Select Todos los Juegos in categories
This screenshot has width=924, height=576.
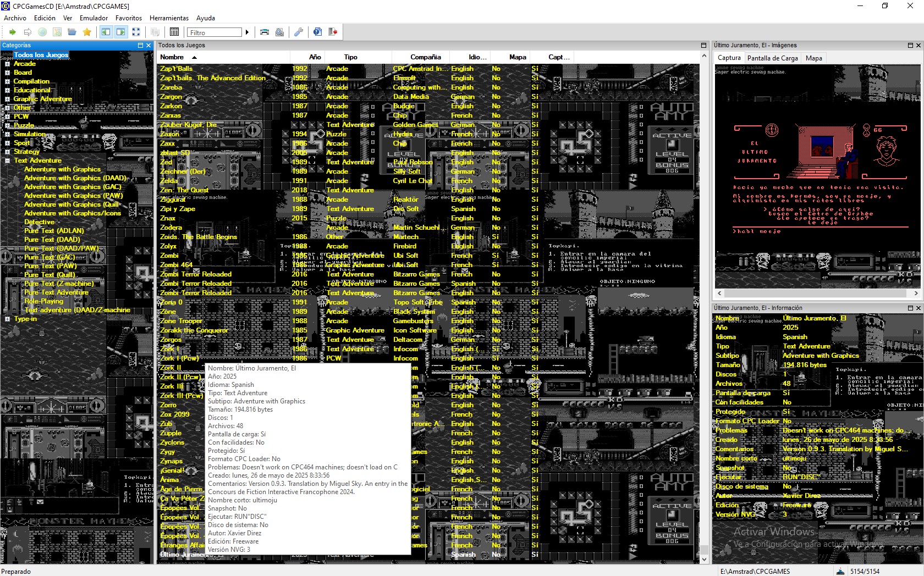41,55
